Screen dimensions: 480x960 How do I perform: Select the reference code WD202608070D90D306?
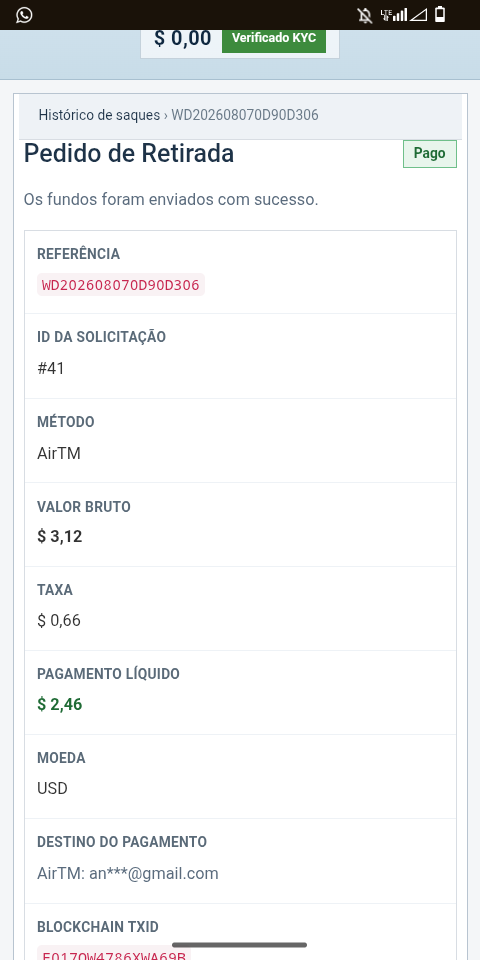coord(121,285)
